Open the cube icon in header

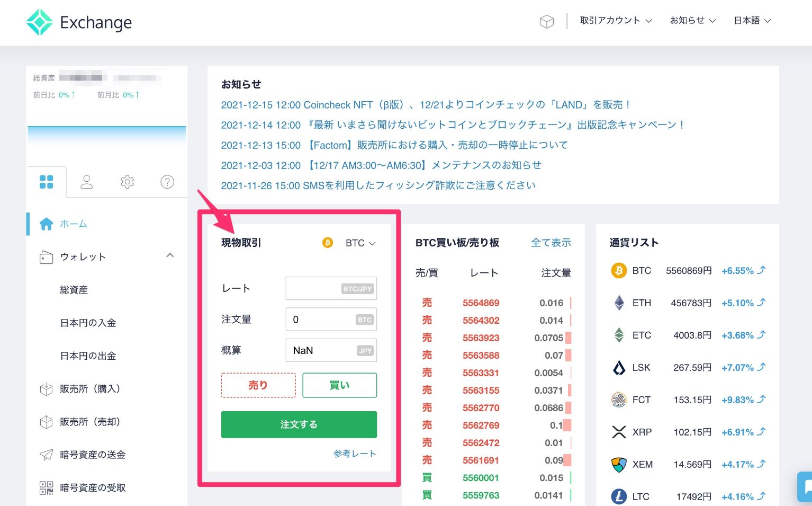(x=547, y=21)
